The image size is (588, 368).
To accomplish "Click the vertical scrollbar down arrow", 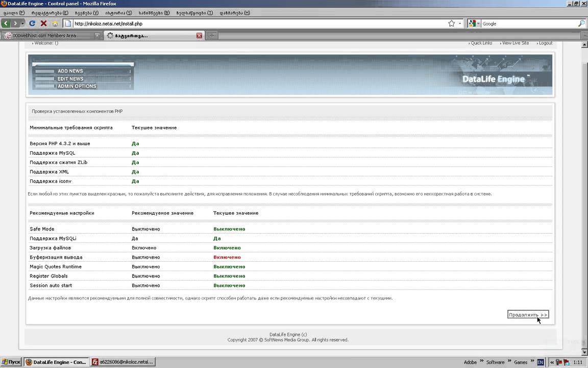I will (x=584, y=352).
